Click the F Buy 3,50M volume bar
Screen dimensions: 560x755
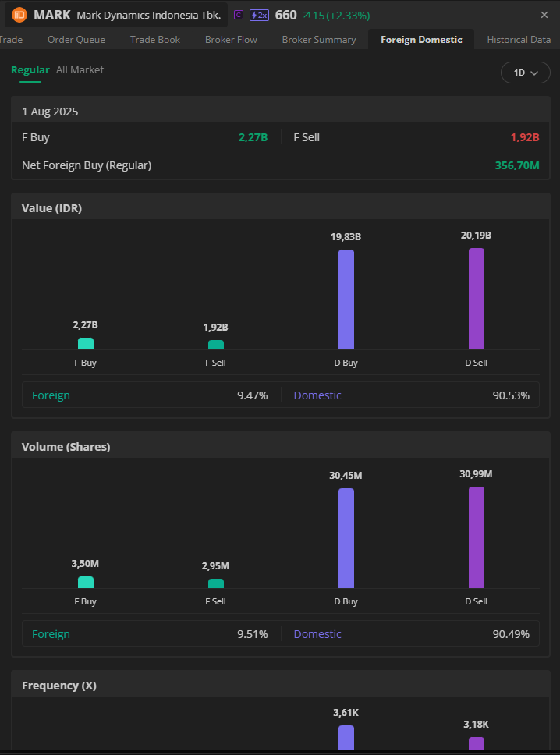86,582
